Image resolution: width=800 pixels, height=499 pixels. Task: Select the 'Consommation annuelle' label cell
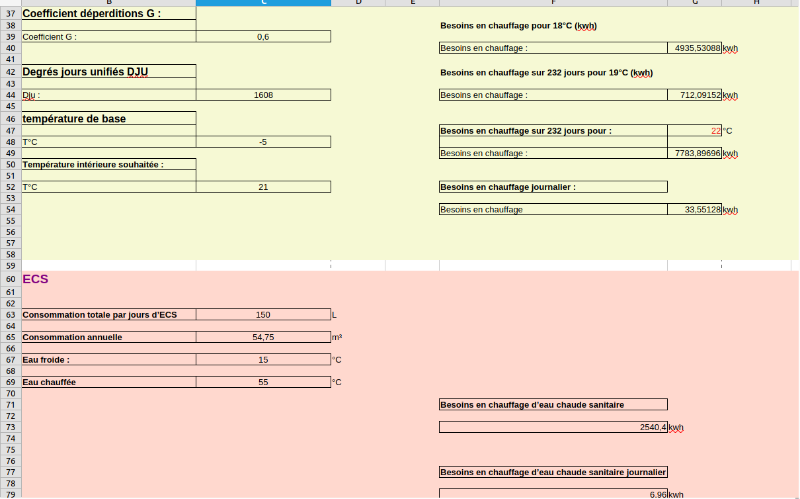[109, 337]
